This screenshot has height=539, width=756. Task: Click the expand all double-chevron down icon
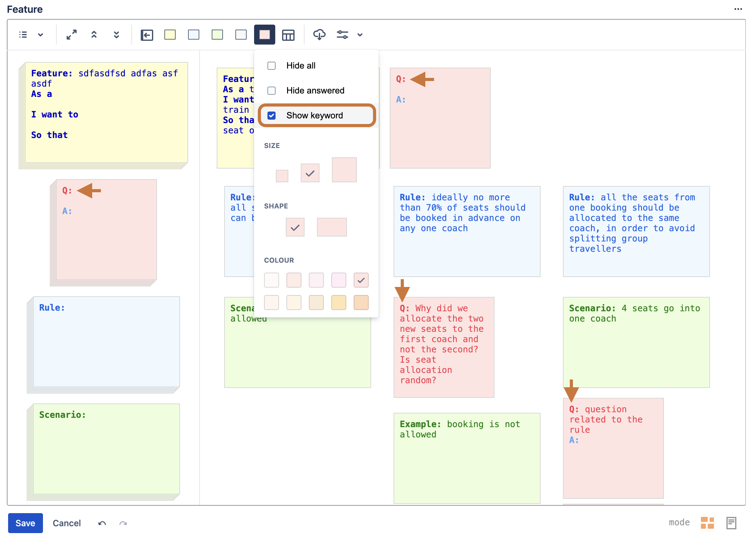[x=116, y=35]
